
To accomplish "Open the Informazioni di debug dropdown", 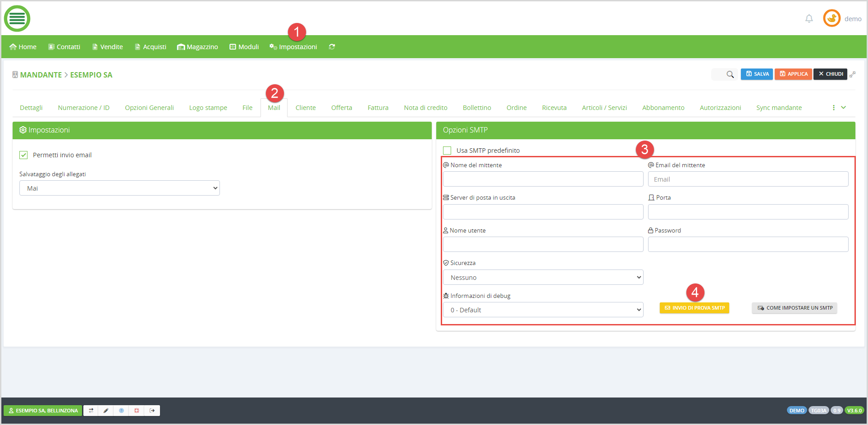I will 543,310.
